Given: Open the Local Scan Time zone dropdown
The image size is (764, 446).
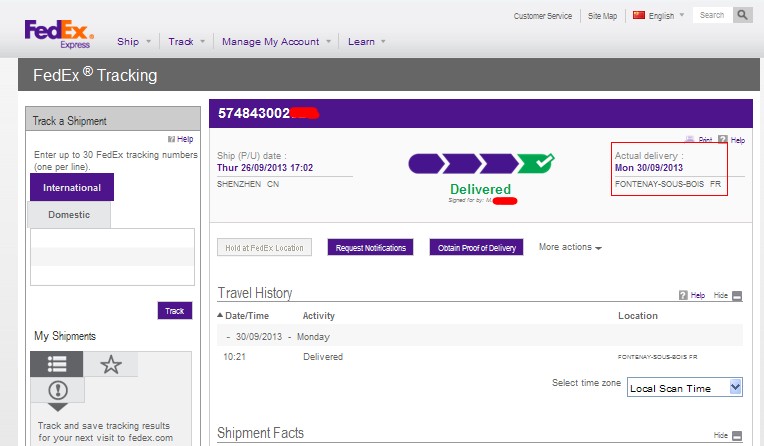Looking at the screenshot, I should [685, 388].
